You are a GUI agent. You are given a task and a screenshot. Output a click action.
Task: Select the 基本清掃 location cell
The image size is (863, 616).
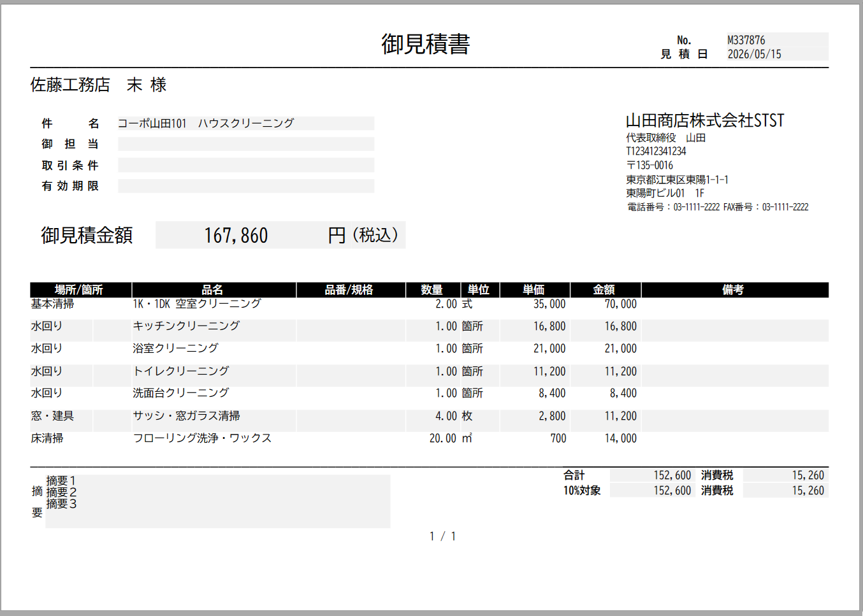coord(52,304)
